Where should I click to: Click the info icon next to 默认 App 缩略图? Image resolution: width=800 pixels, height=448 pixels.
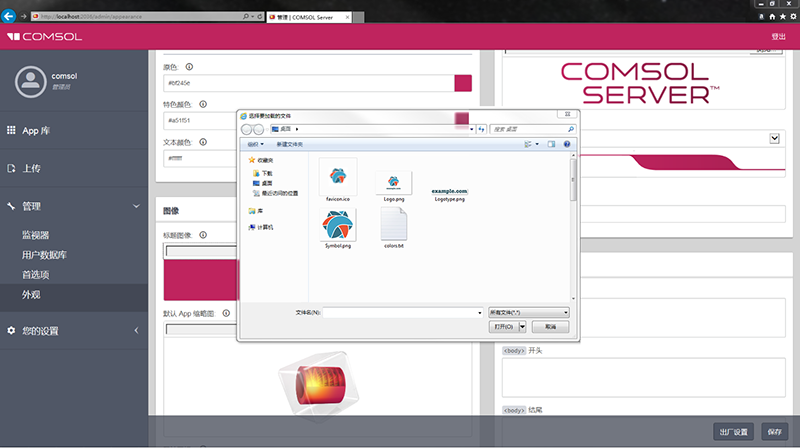pyautogui.click(x=226, y=313)
